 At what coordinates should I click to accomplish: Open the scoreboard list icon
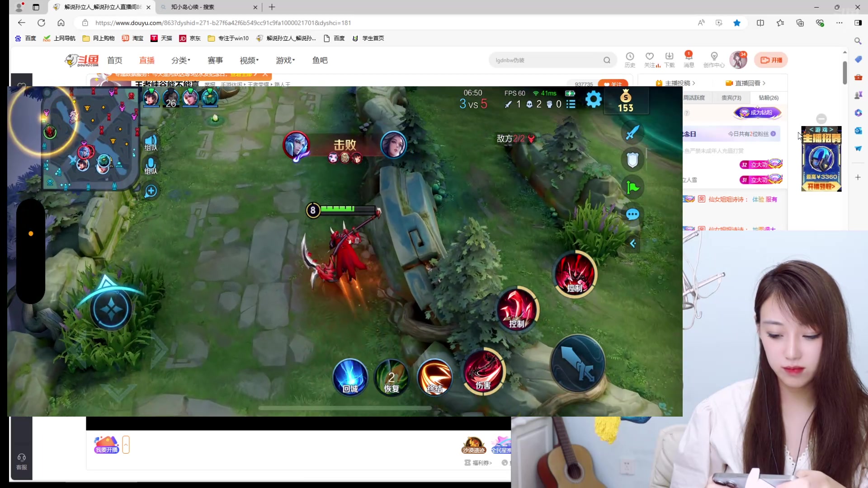[571, 104]
